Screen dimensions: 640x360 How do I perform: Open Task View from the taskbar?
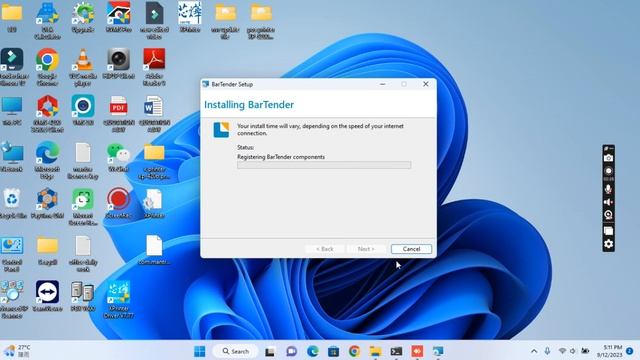pyautogui.click(x=270, y=351)
